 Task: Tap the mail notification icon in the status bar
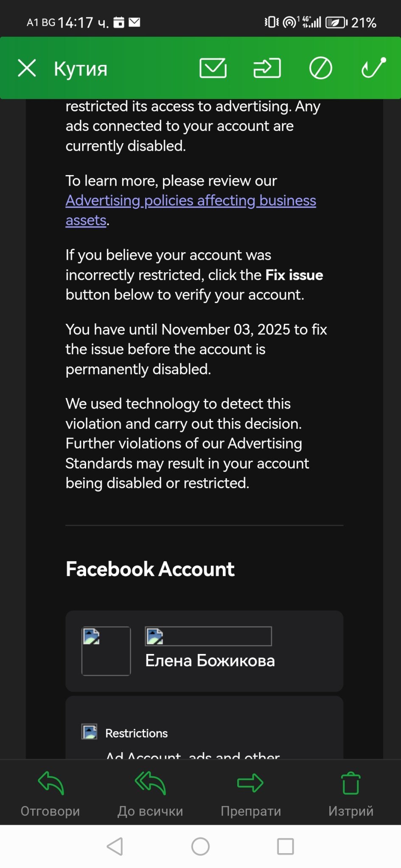pos(135,22)
